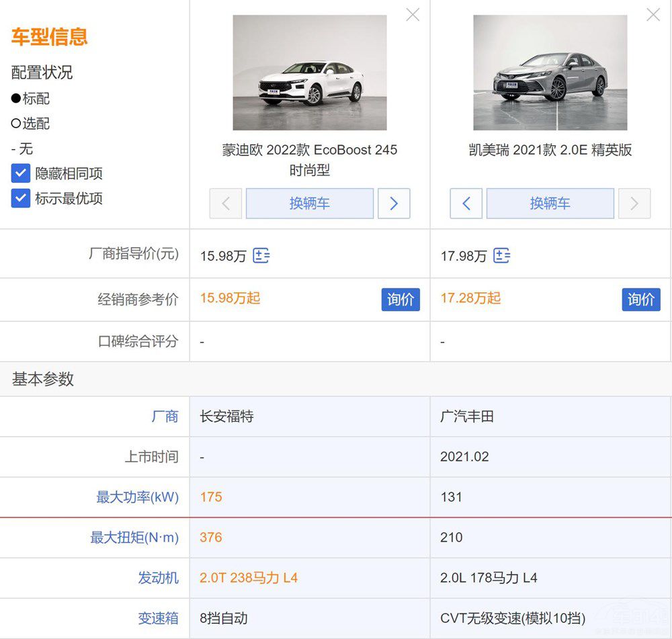
Task: Uncheck the 隐藏相同项 checkbox
Action: coord(21,173)
